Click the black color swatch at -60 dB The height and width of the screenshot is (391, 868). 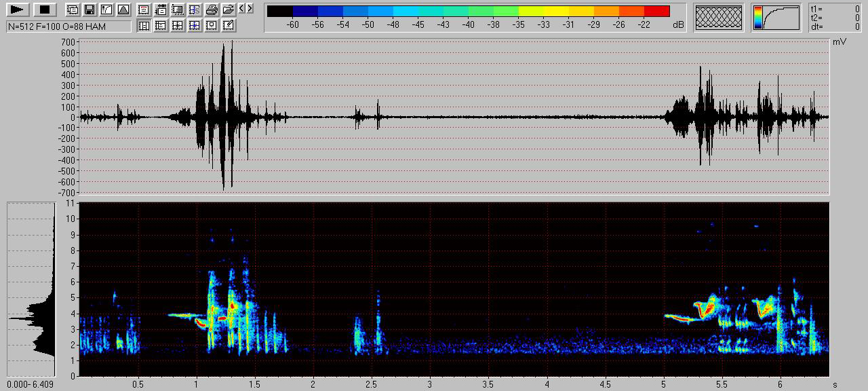tap(280, 12)
